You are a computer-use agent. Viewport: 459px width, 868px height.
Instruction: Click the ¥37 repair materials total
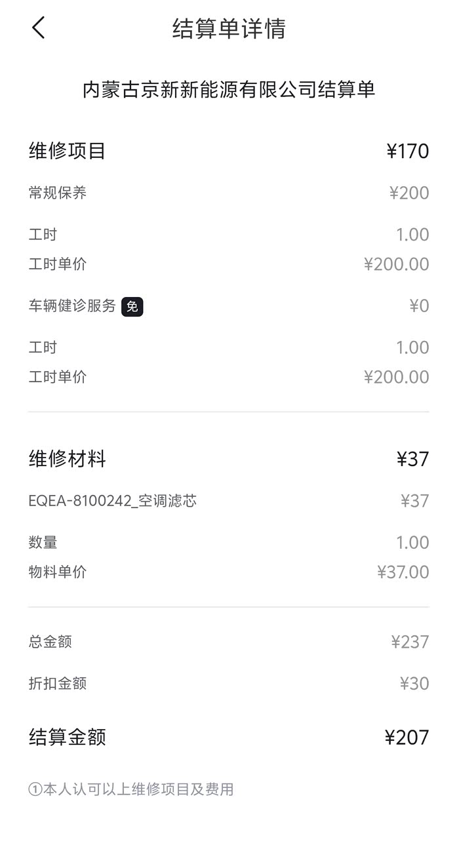coord(412,459)
